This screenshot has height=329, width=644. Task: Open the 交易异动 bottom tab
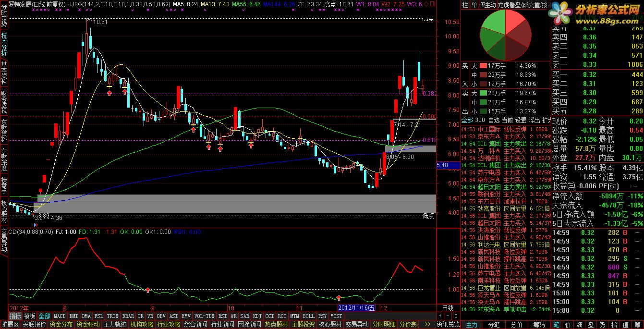coord(357,325)
